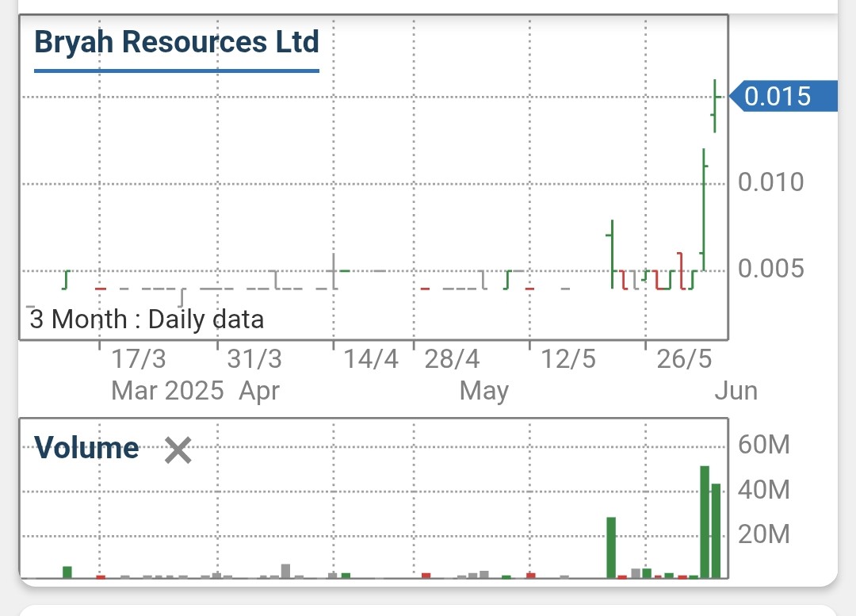Viewport: 856px width, 616px height.
Task: Click the Jun month label
Action: point(736,391)
